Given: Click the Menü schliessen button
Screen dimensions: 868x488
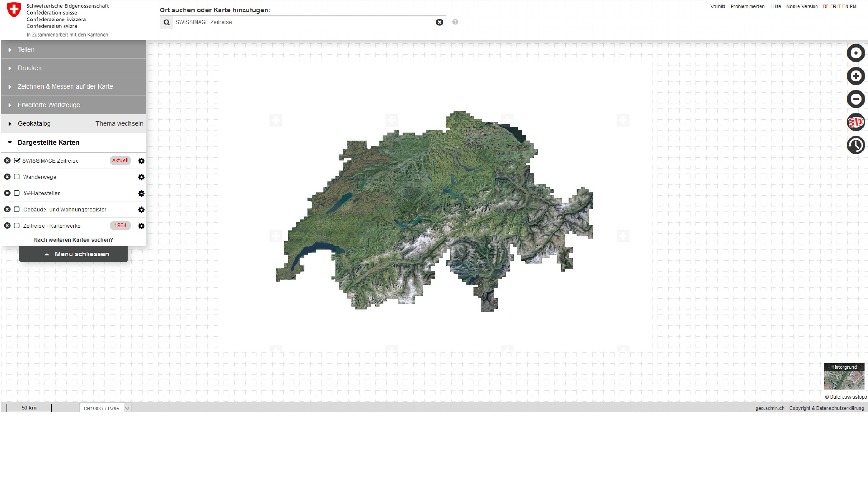Looking at the screenshot, I should click(x=74, y=254).
